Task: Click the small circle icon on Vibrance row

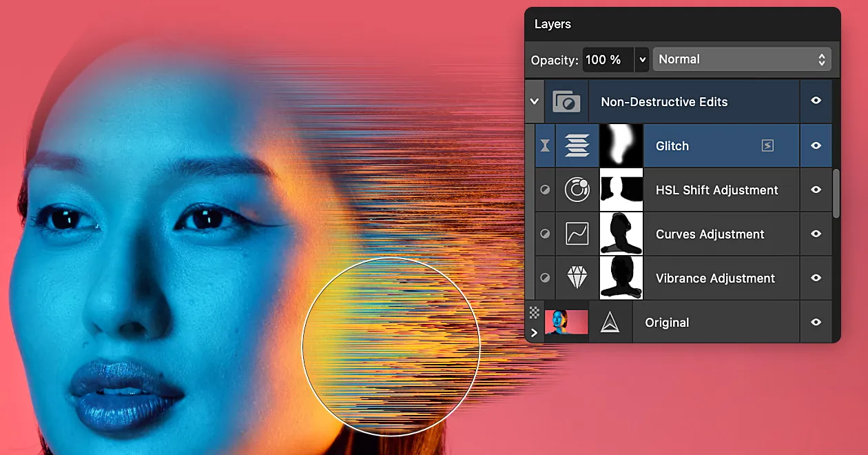Action: [x=545, y=278]
